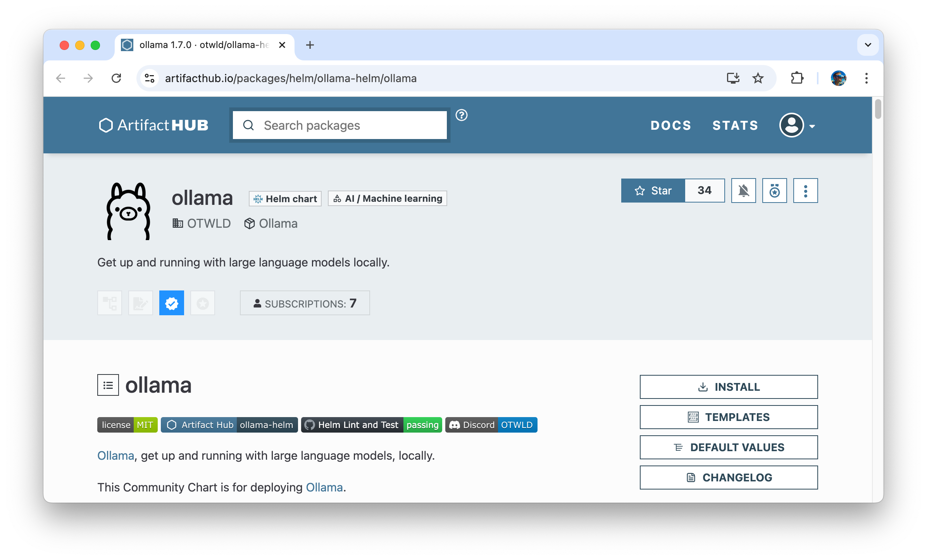Expand the CHANGELOG section
This screenshot has height=560, width=927.
(728, 476)
